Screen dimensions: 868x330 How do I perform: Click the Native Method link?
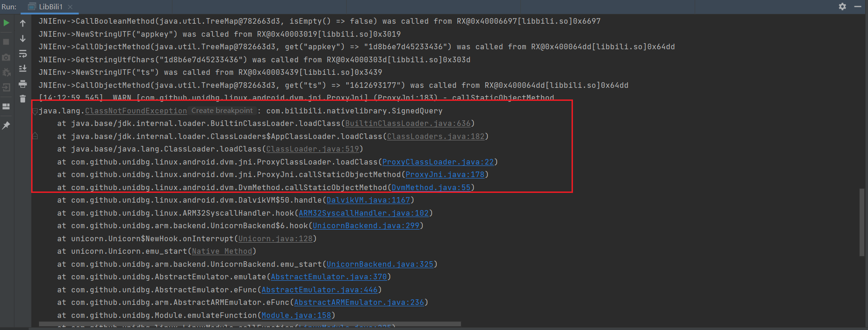222,251
